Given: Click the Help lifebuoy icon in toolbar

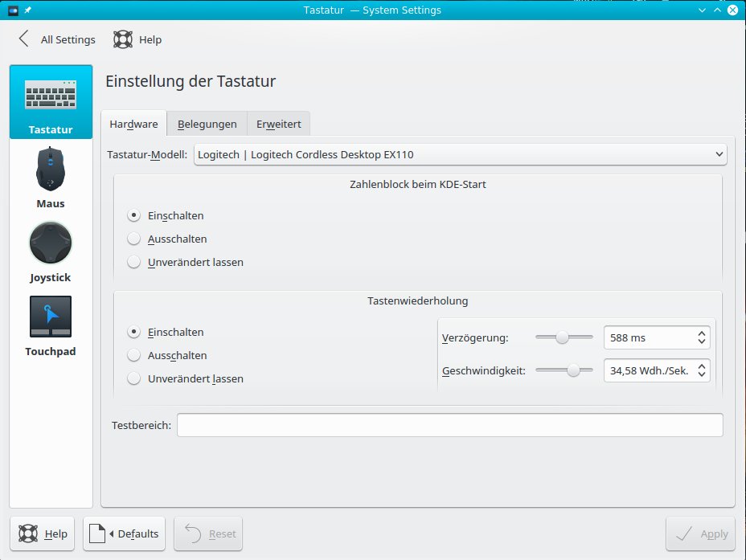Looking at the screenshot, I should tap(123, 39).
